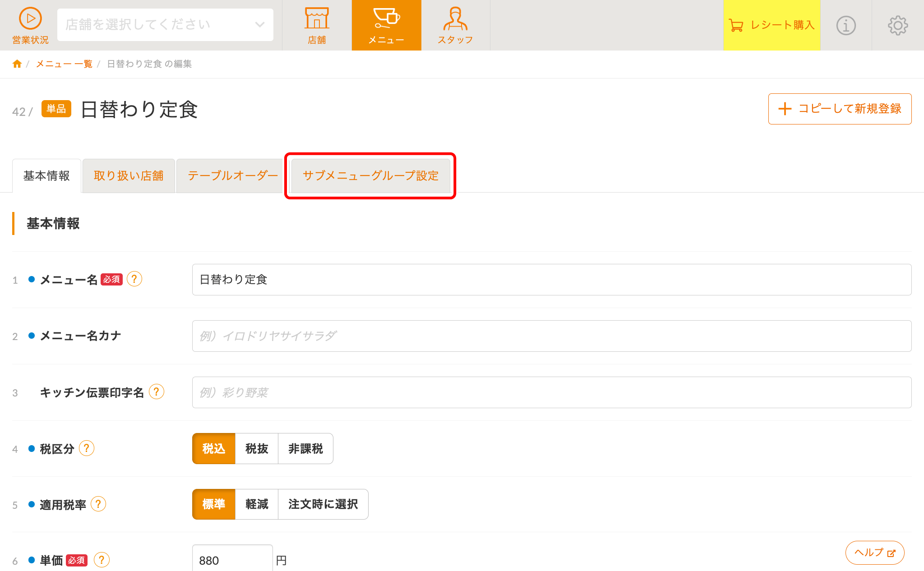Select 税抜 tax option
Screen dimensions: 924x571
pyautogui.click(x=257, y=448)
